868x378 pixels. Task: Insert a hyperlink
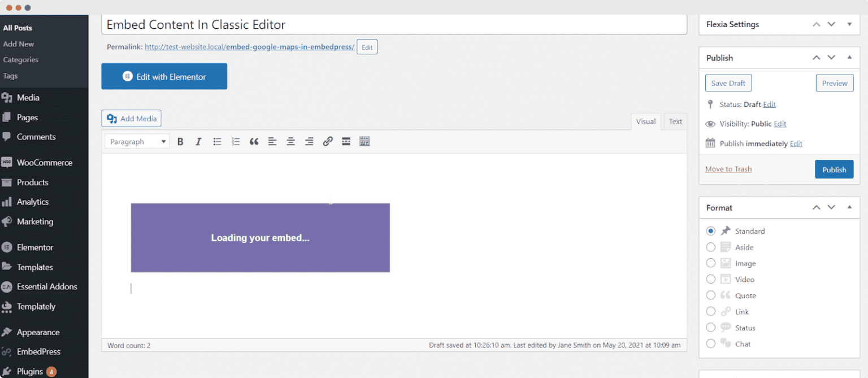328,141
